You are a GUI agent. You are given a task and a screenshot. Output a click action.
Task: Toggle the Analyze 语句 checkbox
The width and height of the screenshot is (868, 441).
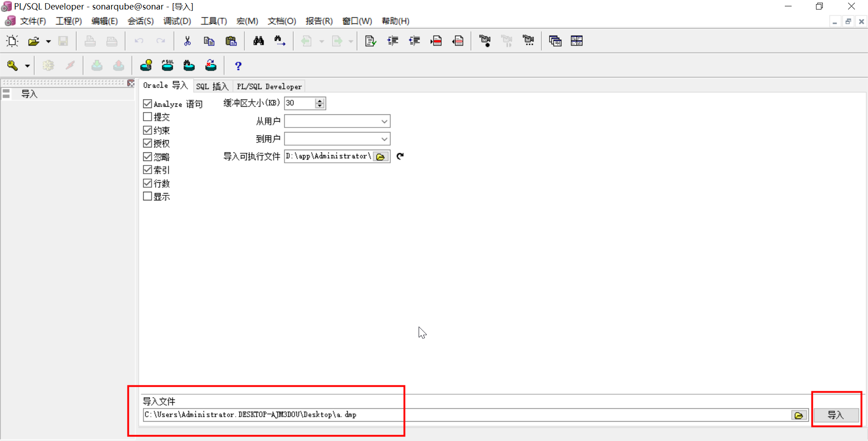[x=147, y=104]
